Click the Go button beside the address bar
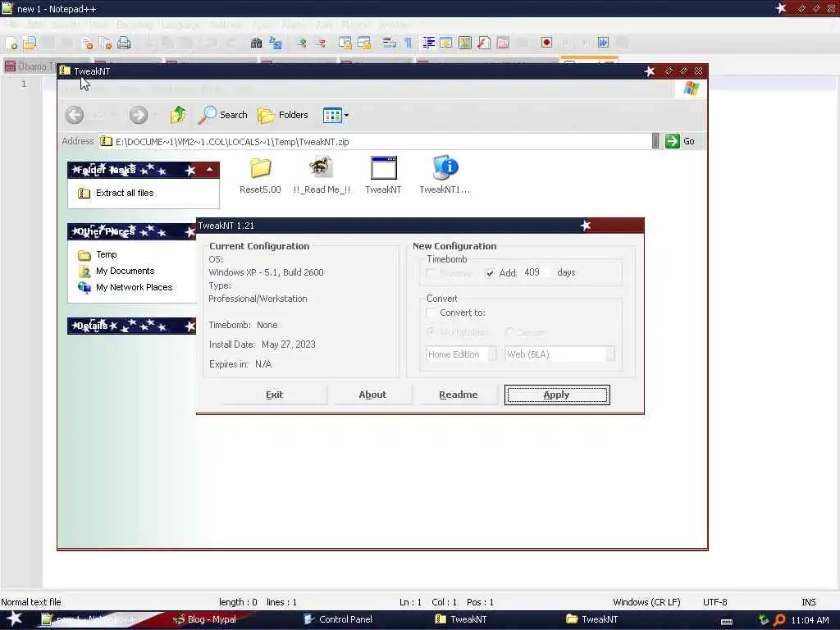 coord(680,141)
